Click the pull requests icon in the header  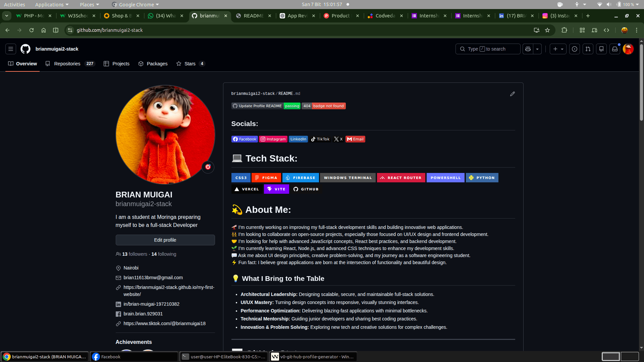[588, 49]
